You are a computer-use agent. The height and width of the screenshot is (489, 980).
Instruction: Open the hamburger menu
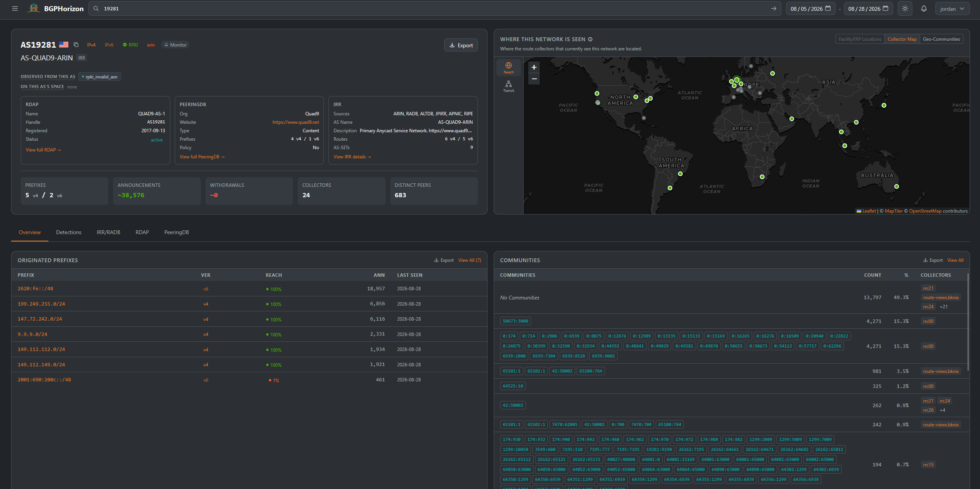pyautogui.click(x=15, y=8)
